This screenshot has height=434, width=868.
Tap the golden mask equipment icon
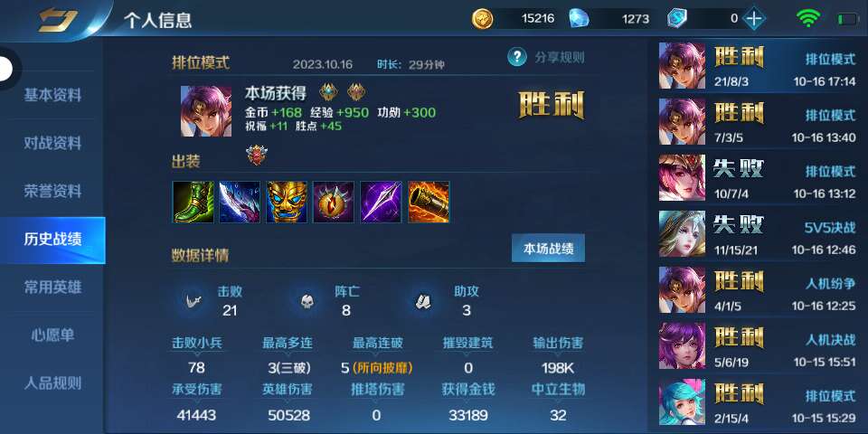(x=287, y=202)
